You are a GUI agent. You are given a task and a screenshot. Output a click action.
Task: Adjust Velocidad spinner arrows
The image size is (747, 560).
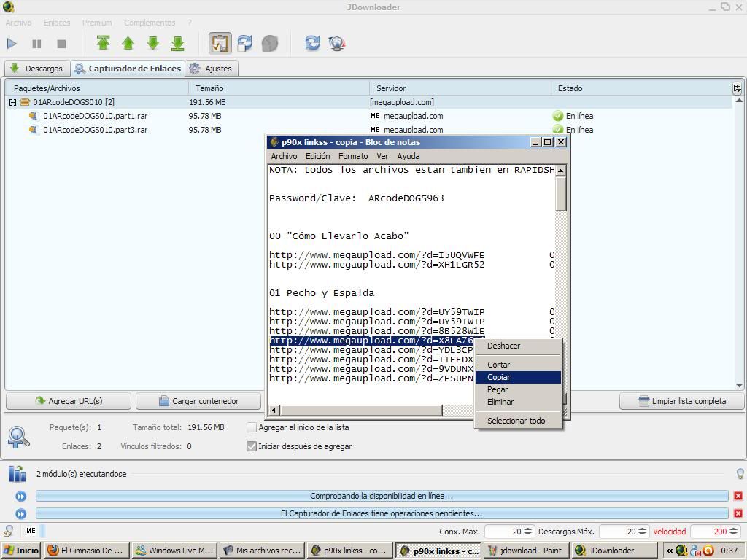tap(734, 532)
